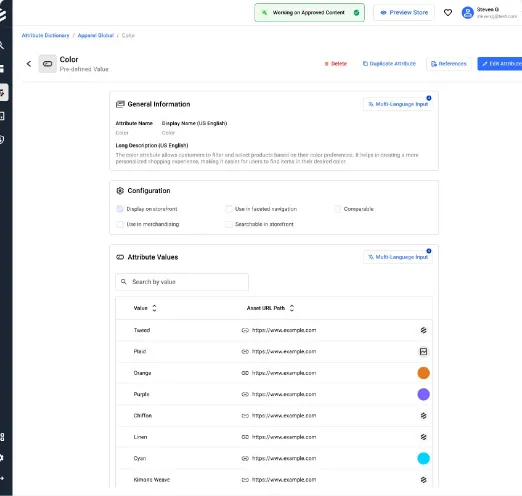Viewport: 522px width, 496px height.
Task: Select the Orange value text
Action: (142, 373)
